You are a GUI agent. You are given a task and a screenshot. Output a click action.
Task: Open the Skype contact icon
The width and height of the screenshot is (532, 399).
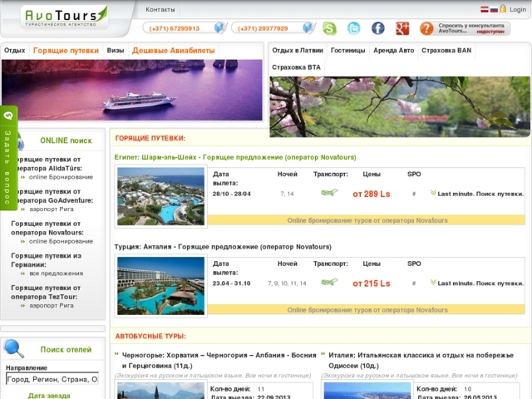330,28
